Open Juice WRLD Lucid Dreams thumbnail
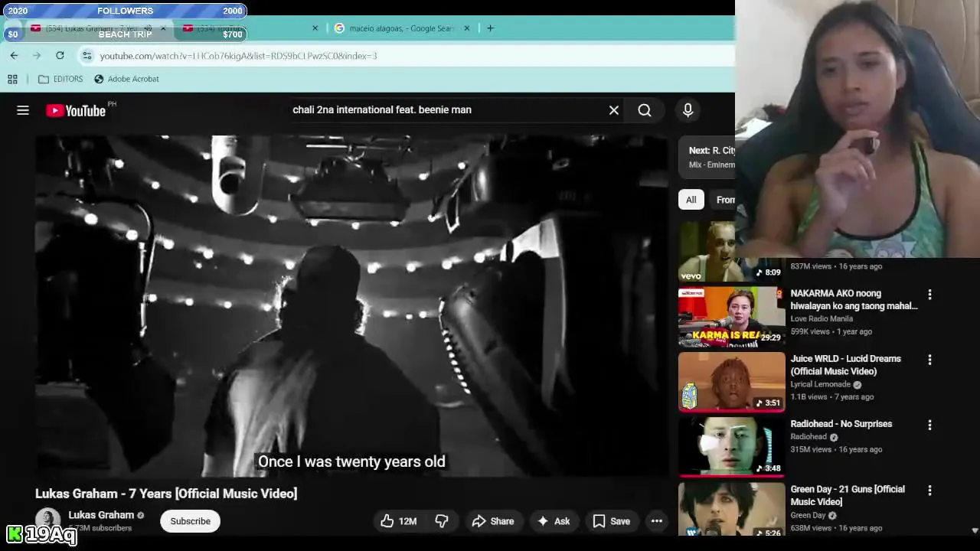 pos(731,382)
